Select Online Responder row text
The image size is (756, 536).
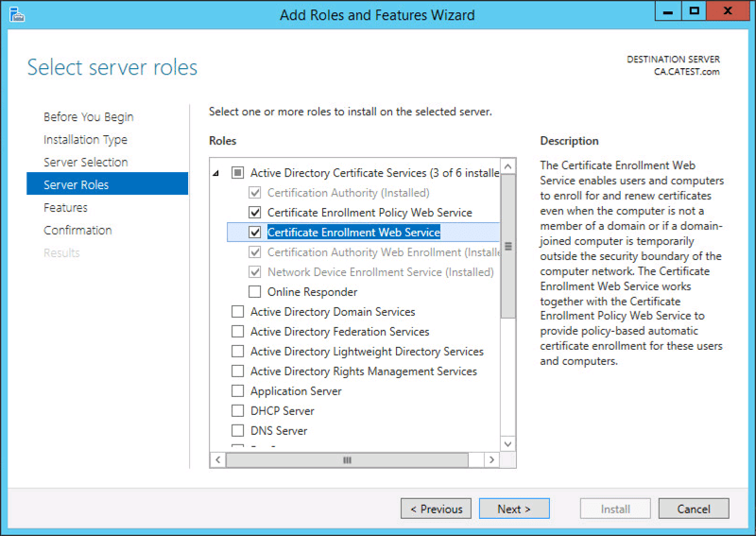coord(313,292)
